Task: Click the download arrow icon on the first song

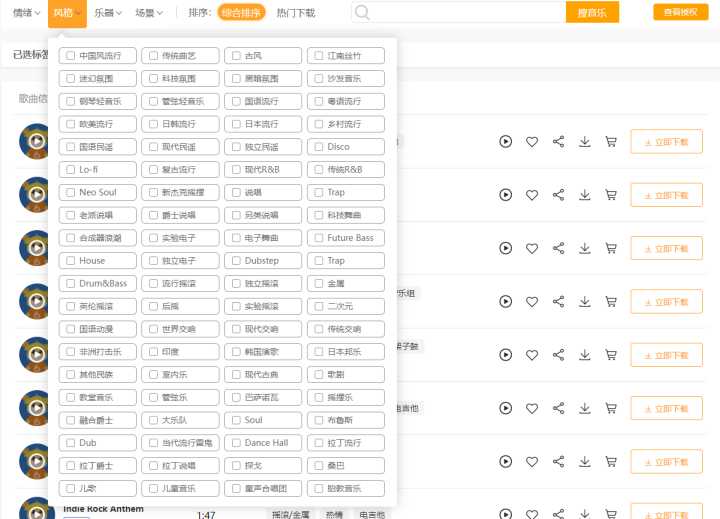Action: click(585, 142)
